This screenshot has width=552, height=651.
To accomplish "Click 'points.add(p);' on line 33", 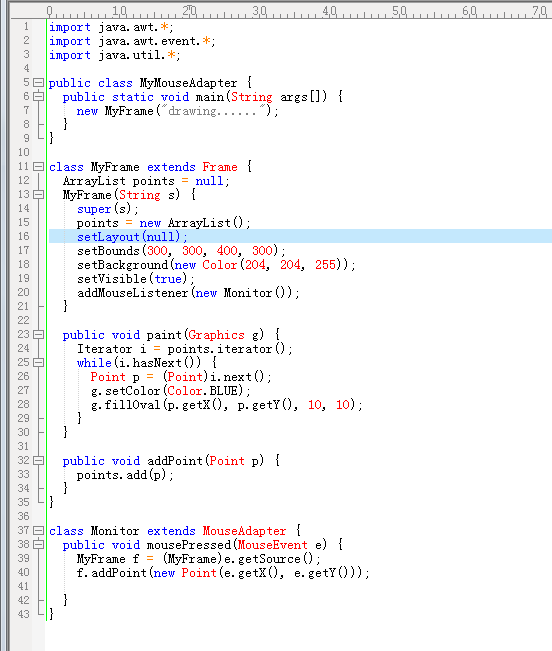I will click(125, 475).
